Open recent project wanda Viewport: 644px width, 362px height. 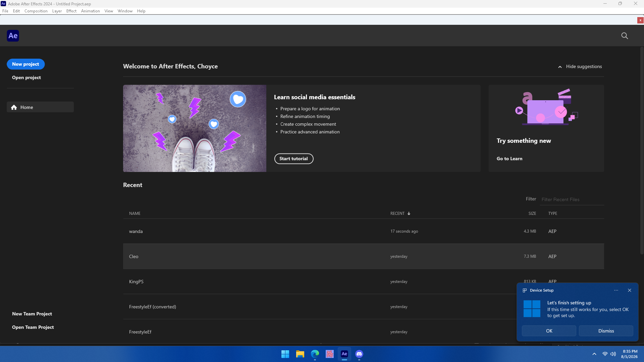364,231
